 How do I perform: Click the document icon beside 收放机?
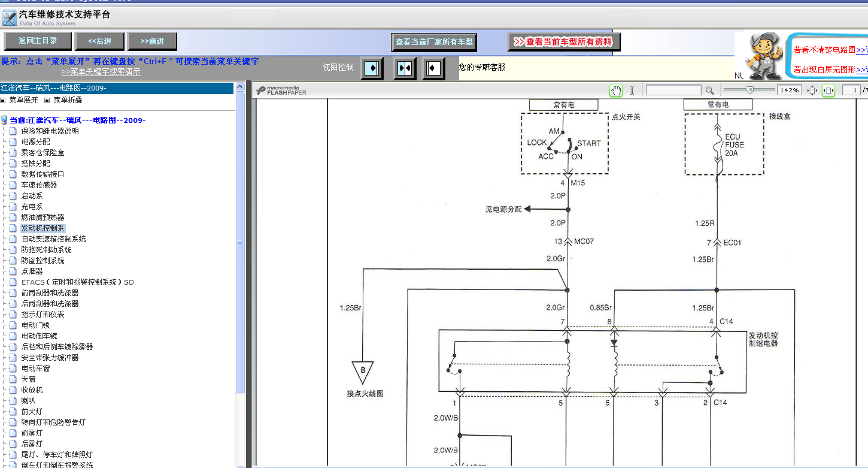[13, 390]
